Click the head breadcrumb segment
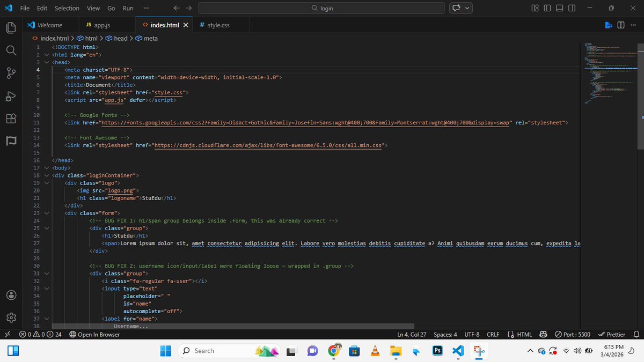This screenshot has width=644, height=362. [117, 39]
